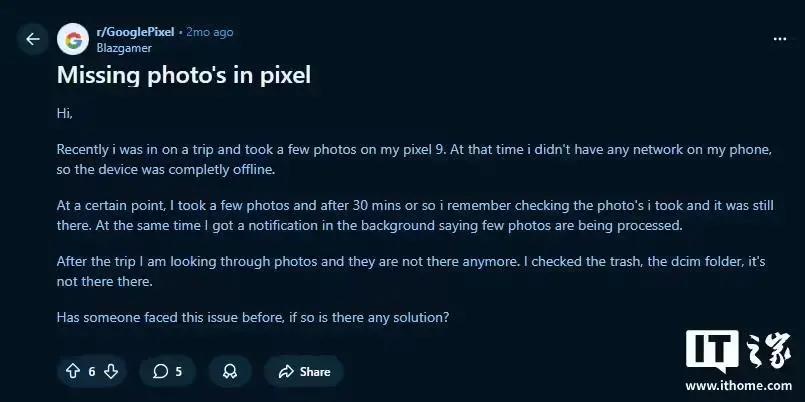Open the three-dot post options menu

click(x=779, y=39)
